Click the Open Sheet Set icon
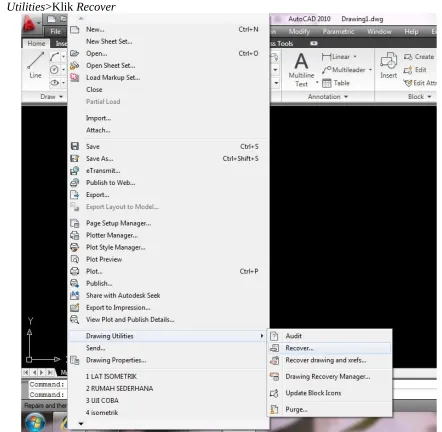Viewport: 442px width, 432px height. (x=75, y=65)
